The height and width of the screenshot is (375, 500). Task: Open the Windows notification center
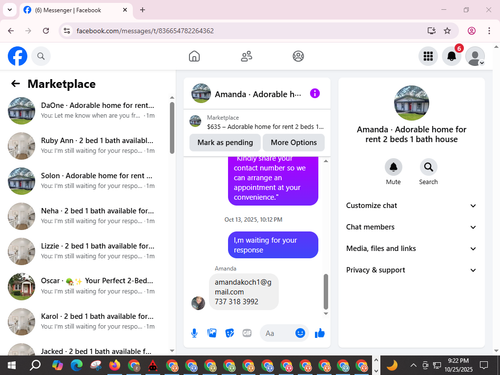tap(484, 365)
